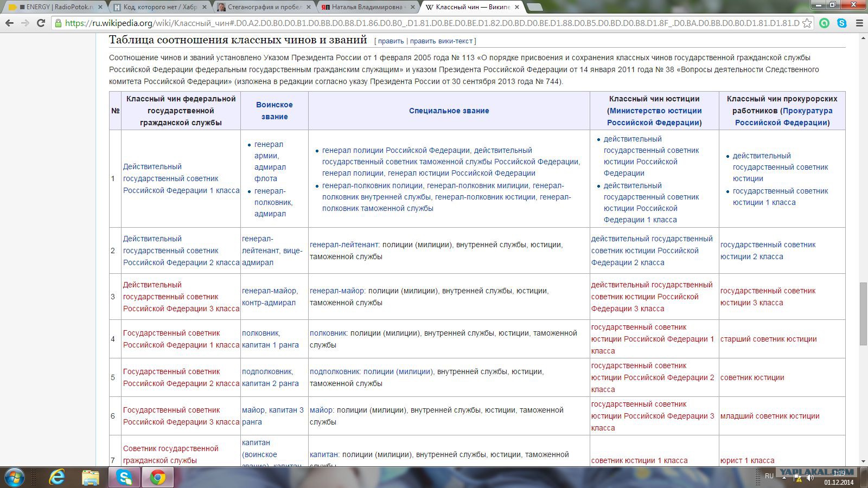Open a new browser tab
Screen dimensions: 868x488
pos(534,7)
